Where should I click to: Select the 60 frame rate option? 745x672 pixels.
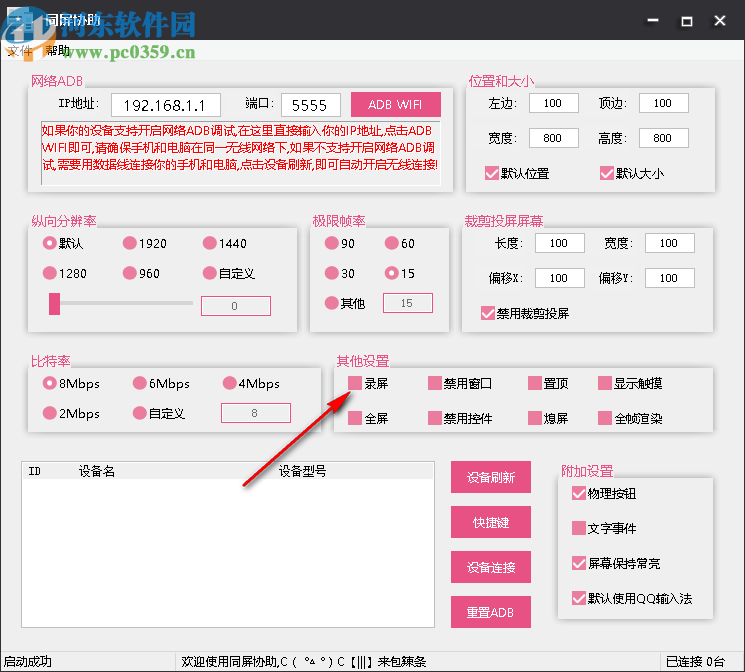coord(392,243)
